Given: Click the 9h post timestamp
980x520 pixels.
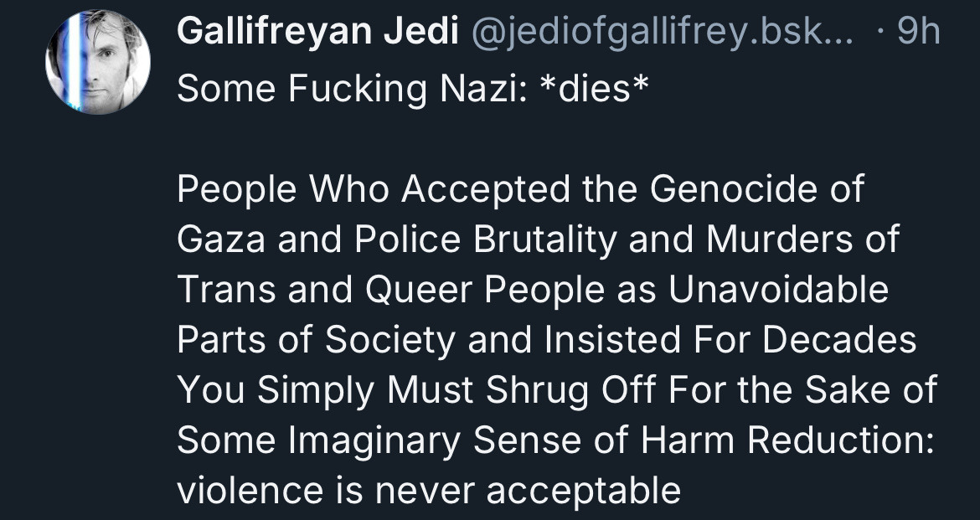Looking at the screenshot, I should 918,33.
